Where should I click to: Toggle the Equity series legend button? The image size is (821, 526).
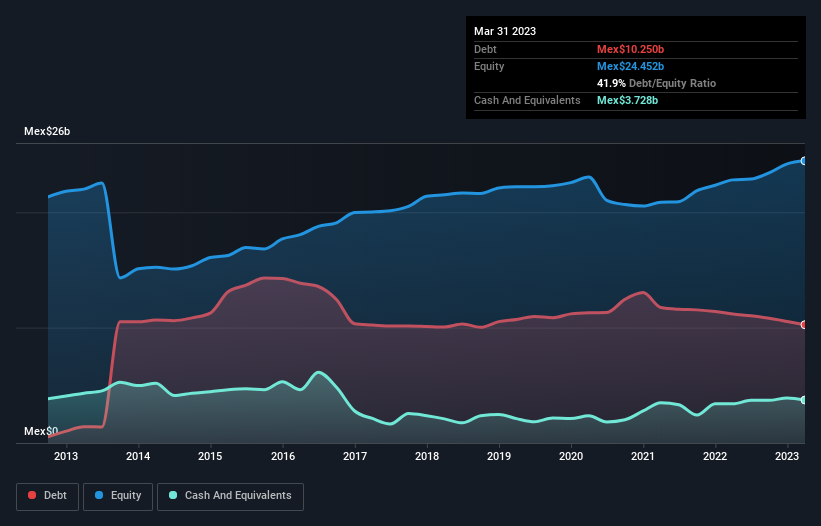118,496
